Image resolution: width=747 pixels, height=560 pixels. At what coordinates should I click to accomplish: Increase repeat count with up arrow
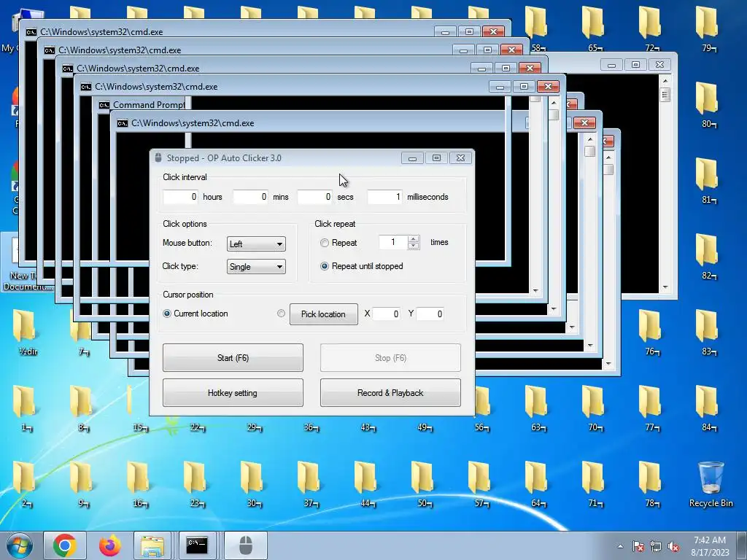click(414, 239)
